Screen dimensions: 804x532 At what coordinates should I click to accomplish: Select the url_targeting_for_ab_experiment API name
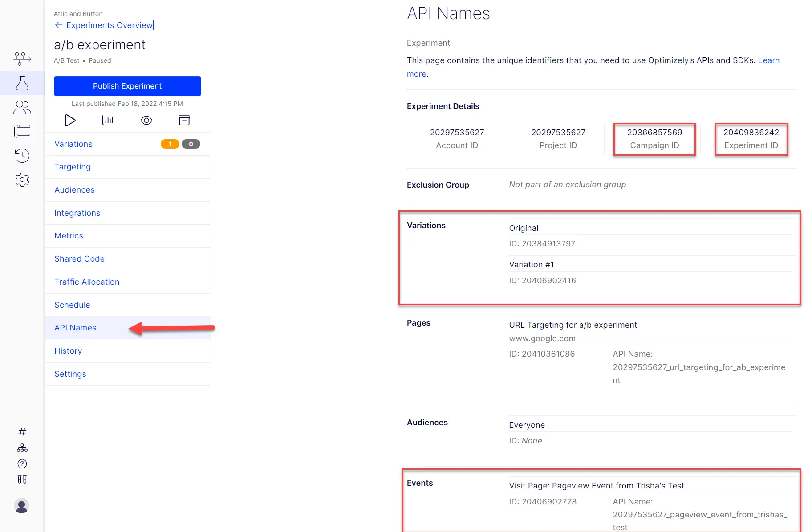[x=699, y=374]
